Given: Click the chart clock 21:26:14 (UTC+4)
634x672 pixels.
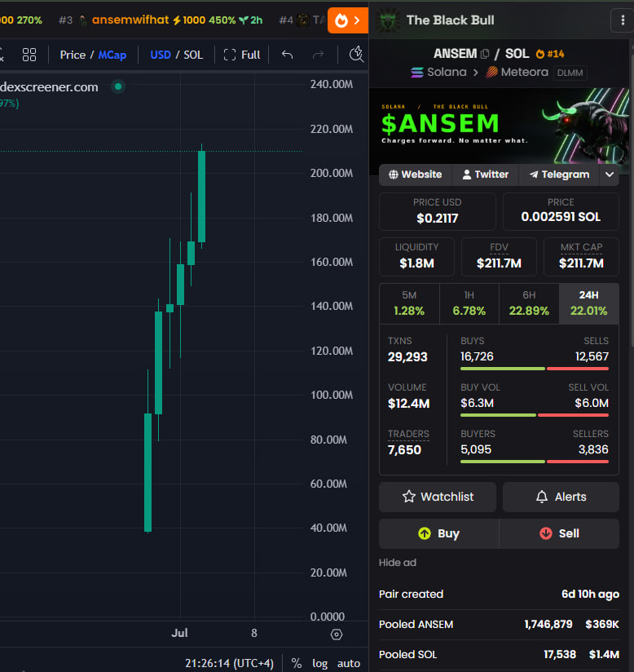Looking at the screenshot, I should click(x=229, y=663).
